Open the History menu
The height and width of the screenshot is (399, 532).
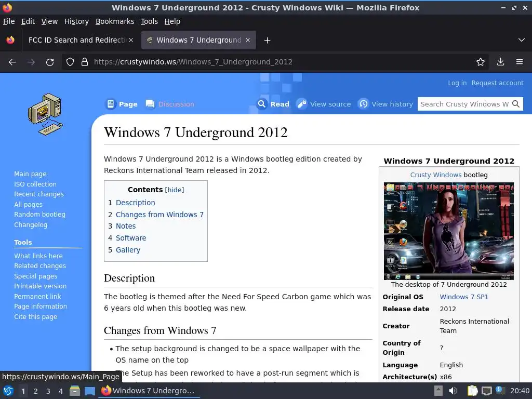(77, 21)
